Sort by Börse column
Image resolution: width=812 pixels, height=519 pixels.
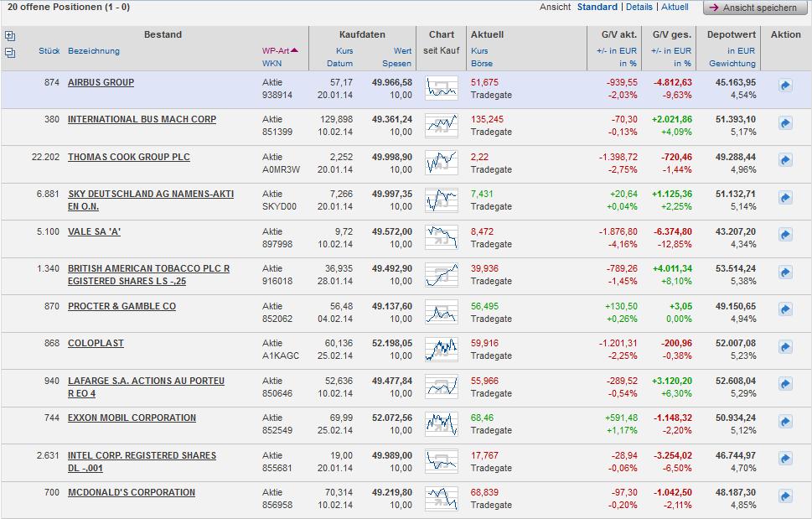pyautogui.click(x=482, y=63)
